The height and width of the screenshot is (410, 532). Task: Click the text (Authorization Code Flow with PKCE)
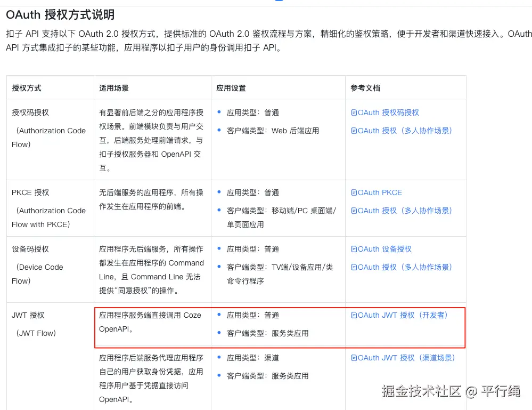(48, 218)
